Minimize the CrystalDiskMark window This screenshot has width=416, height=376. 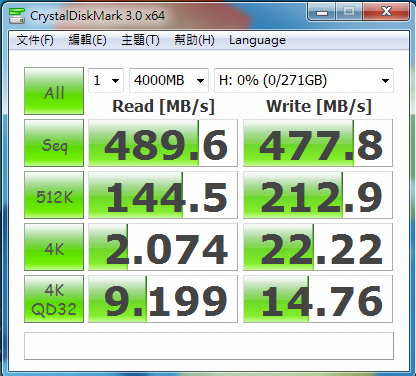coord(322,12)
